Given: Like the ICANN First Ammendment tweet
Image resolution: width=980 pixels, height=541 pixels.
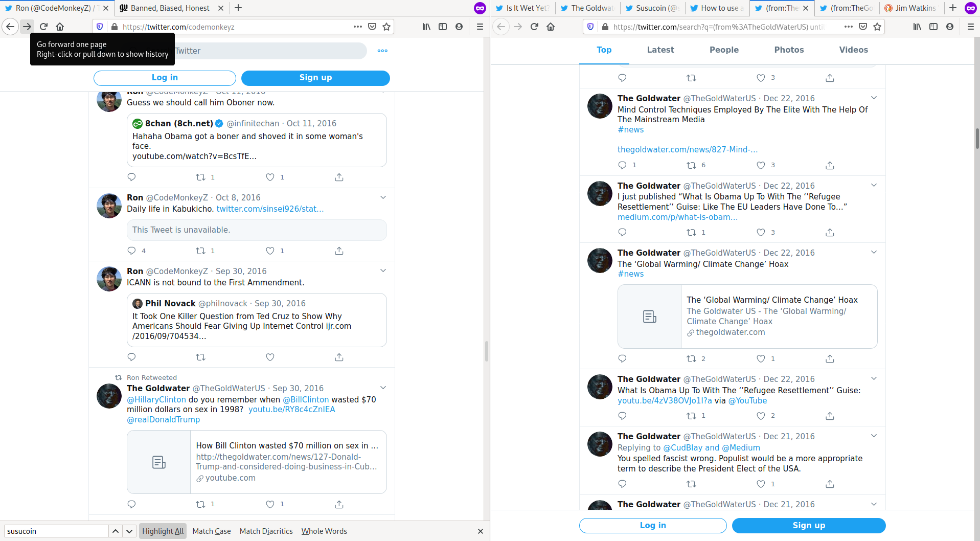Looking at the screenshot, I should [x=270, y=357].
